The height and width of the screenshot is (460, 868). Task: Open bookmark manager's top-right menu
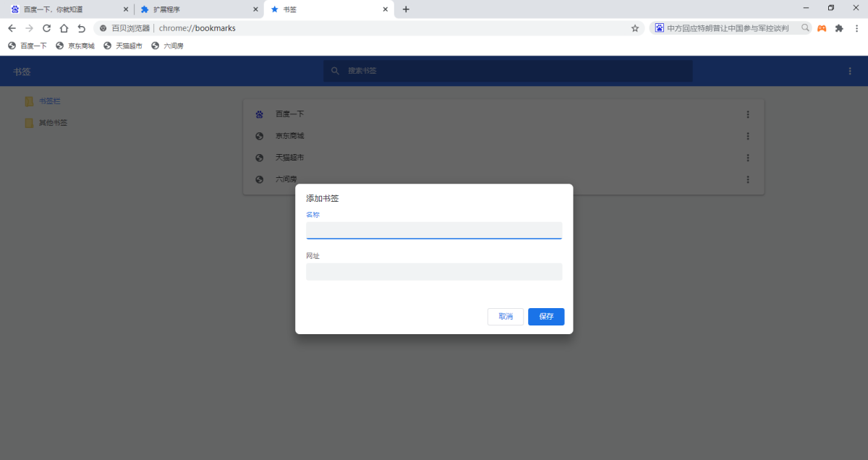tap(850, 71)
